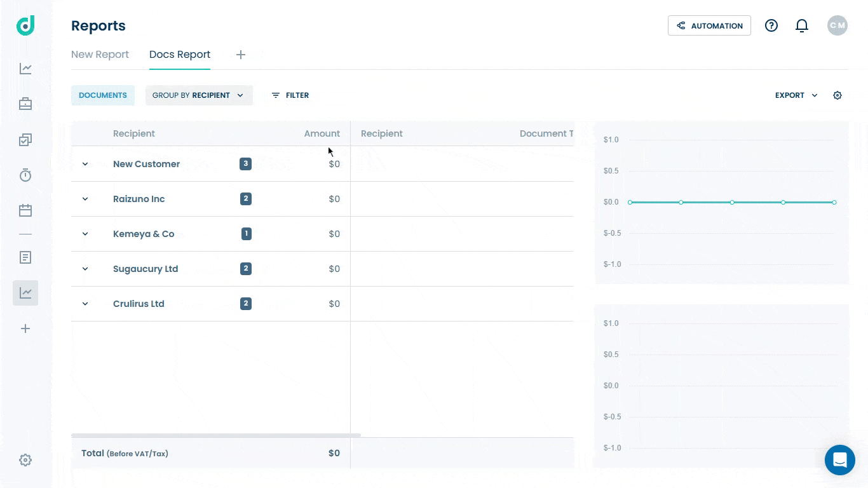The width and height of the screenshot is (868, 488).
Task: Click the Recipient header in left table
Action: [x=134, y=133]
